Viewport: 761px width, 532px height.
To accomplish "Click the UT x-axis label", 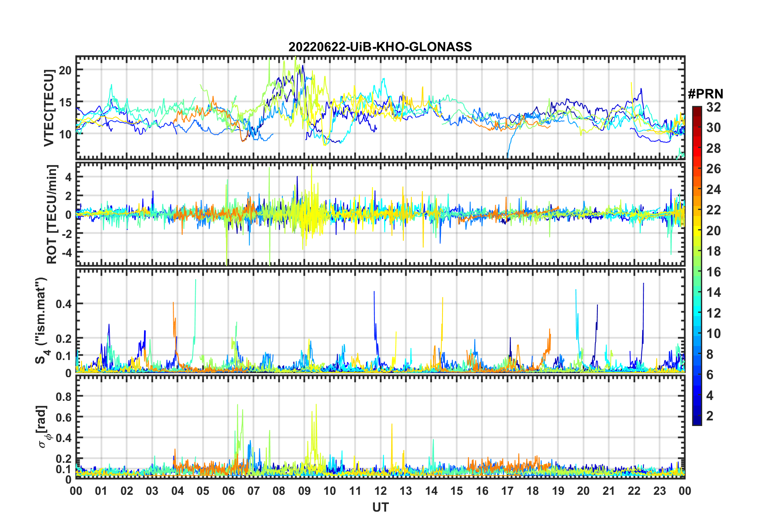I will [x=380, y=508].
